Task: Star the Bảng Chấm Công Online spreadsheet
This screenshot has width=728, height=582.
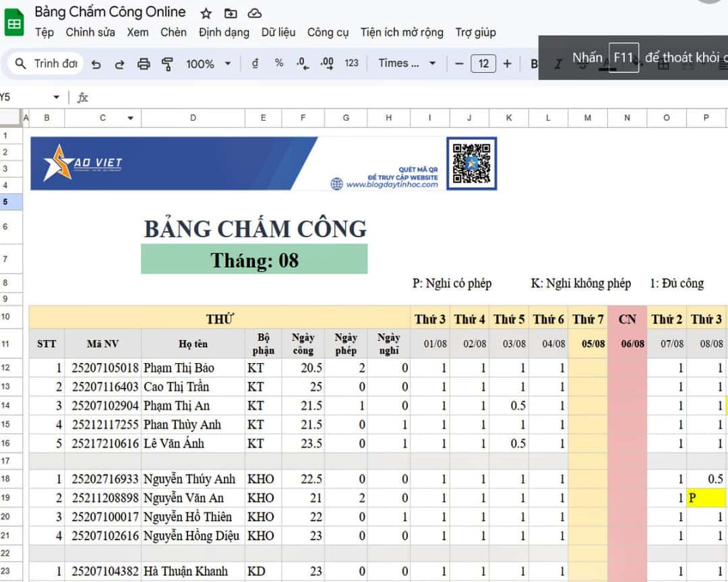Action: [206, 12]
